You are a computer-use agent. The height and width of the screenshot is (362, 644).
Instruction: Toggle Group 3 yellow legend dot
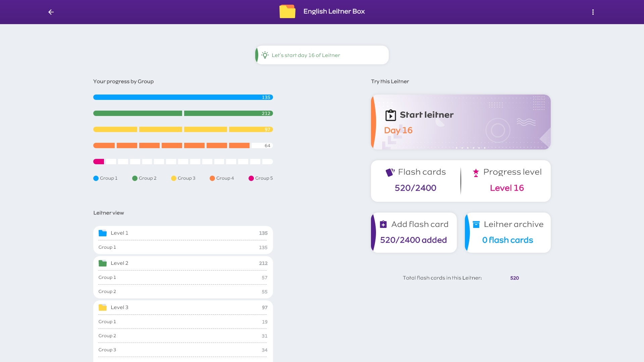(174, 178)
